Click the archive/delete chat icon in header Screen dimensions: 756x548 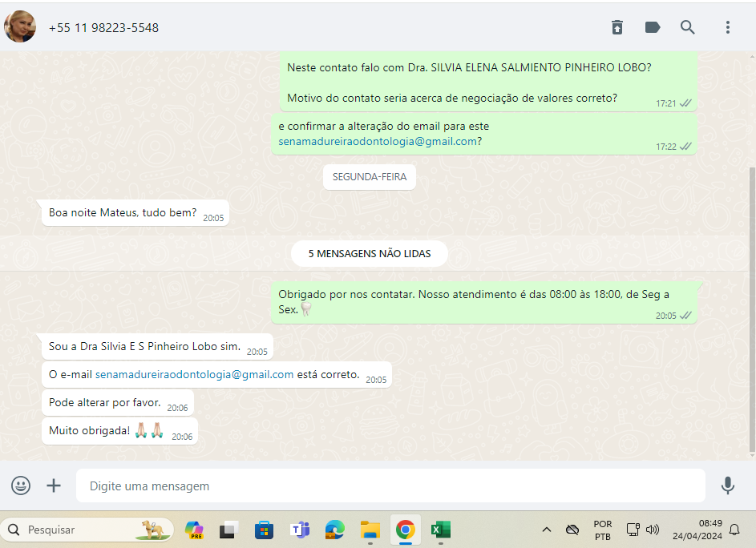[617, 27]
